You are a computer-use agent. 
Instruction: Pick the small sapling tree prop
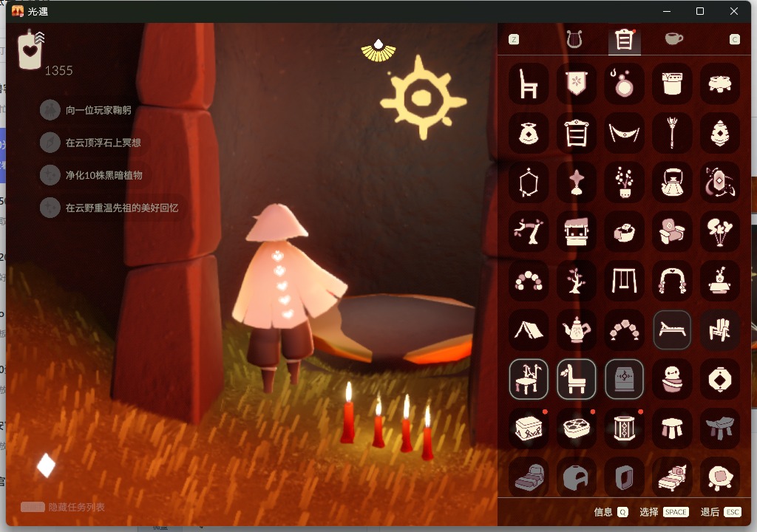pos(576,281)
